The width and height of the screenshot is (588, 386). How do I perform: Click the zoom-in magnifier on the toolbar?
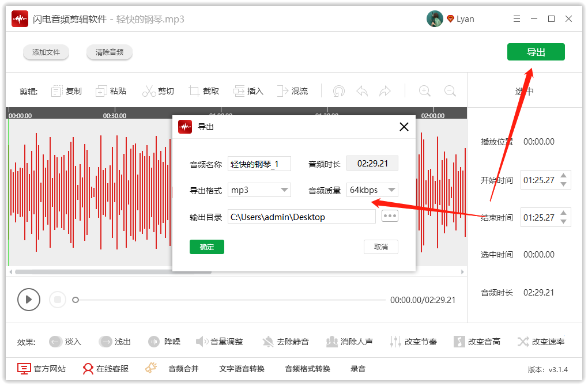coord(424,90)
